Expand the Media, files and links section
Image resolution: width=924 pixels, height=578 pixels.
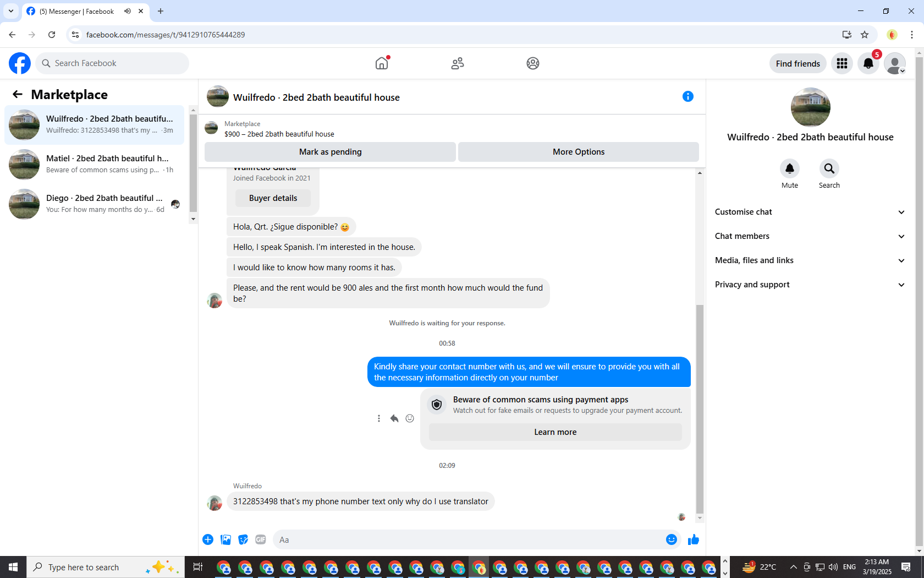tap(810, 260)
